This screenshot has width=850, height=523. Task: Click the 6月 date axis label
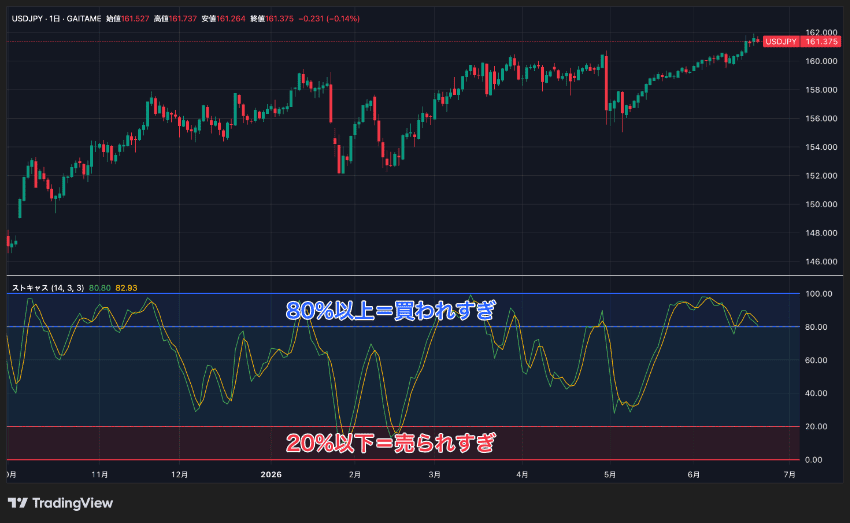tap(693, 474)
